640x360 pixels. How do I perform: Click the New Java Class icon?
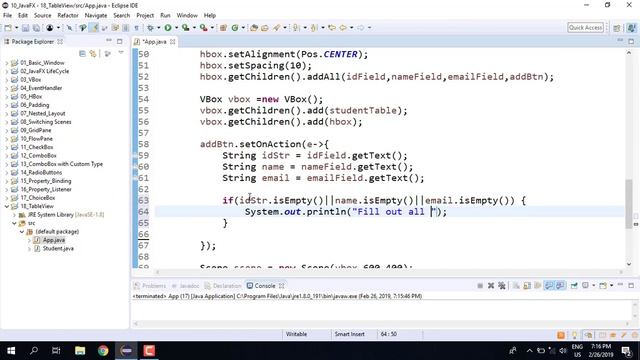click(235, 28)
